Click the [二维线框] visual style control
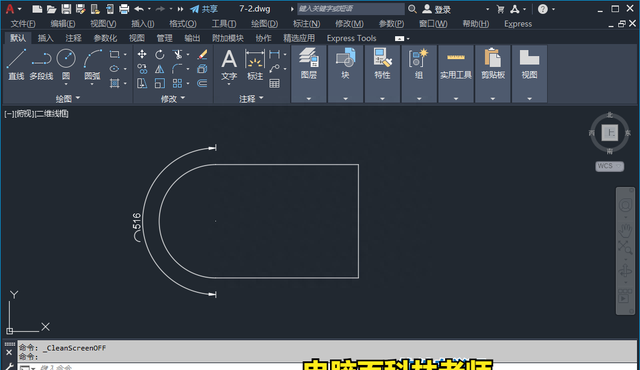The height and width of the screenshot is (370, 640). click(x=51, y=114)
